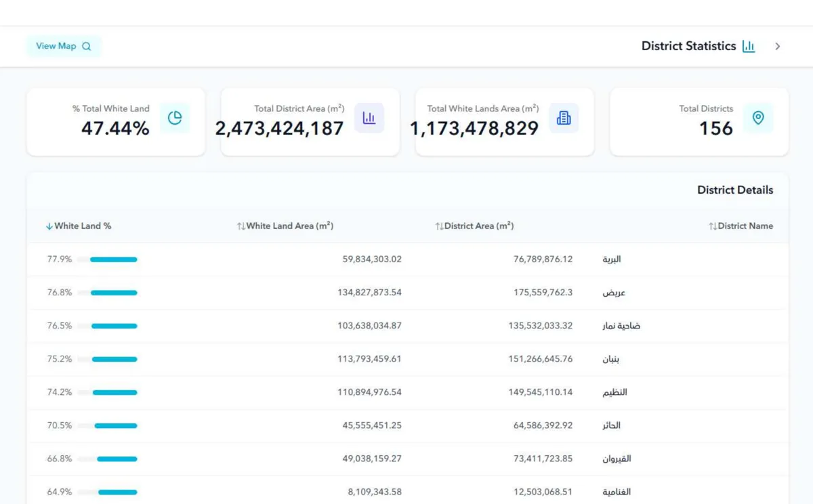Viewport: 813px width, 504px height.
Task: Click the 70.5% percentage in الحائر row
Action: [60, 425]
